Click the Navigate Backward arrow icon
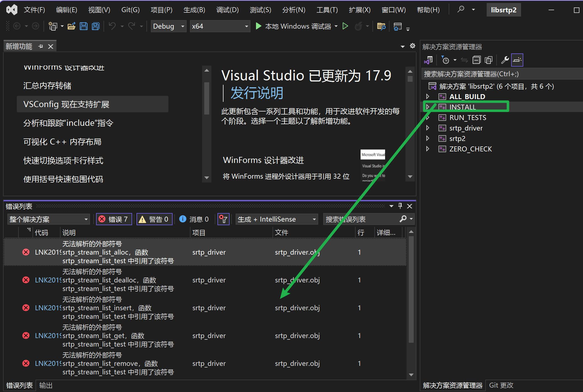Screen dimensions: 583x392 tap(17, 26)
